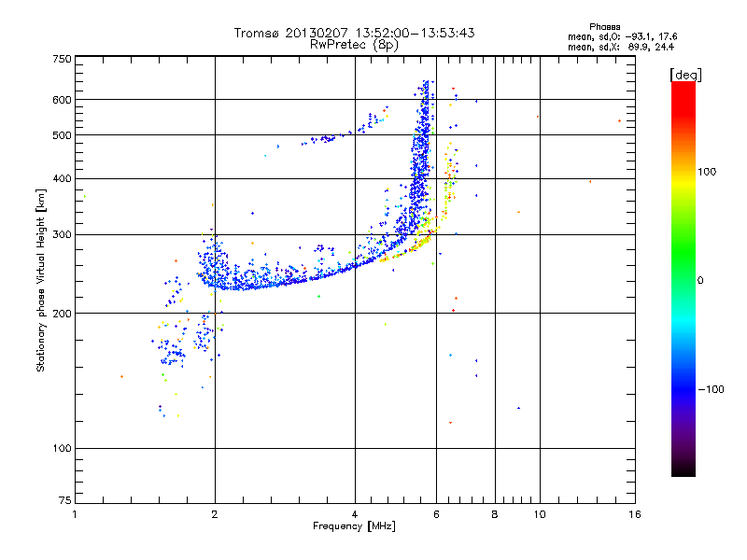Screen dimensions: 747x560
Task: Select the 'mean, sd,X: 89.9, 24.4' statistic
Action: tap(621, 47)
